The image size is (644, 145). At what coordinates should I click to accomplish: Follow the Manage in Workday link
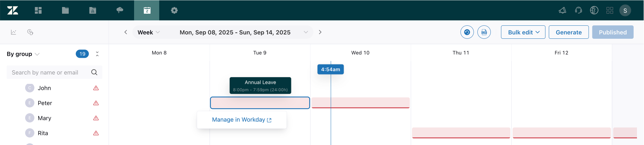(x=242, y=120)
